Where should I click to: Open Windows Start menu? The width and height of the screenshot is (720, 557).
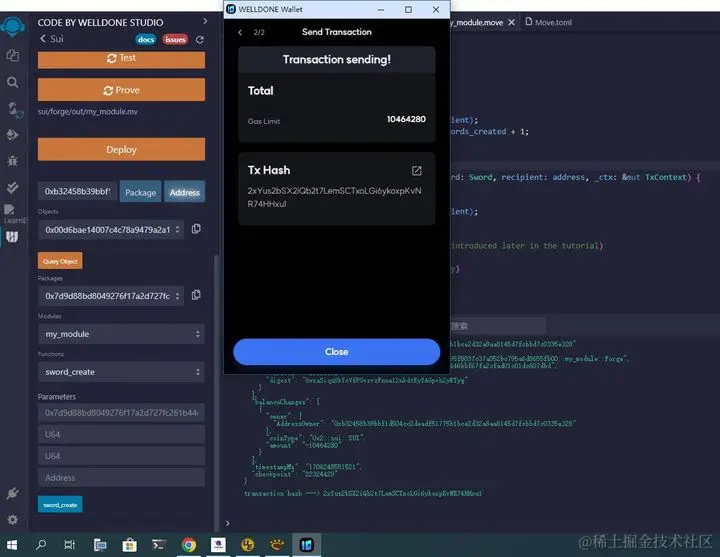click(x=12, y=545)
